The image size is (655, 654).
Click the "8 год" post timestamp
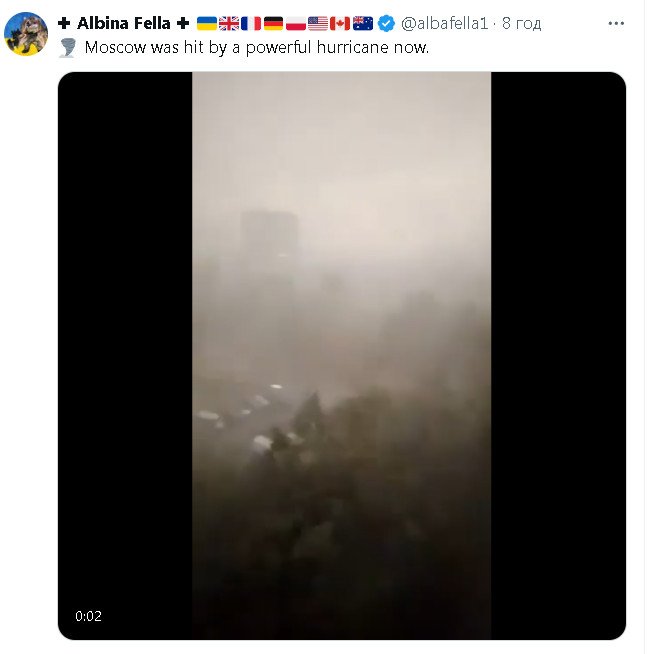(x=521, y=23)
